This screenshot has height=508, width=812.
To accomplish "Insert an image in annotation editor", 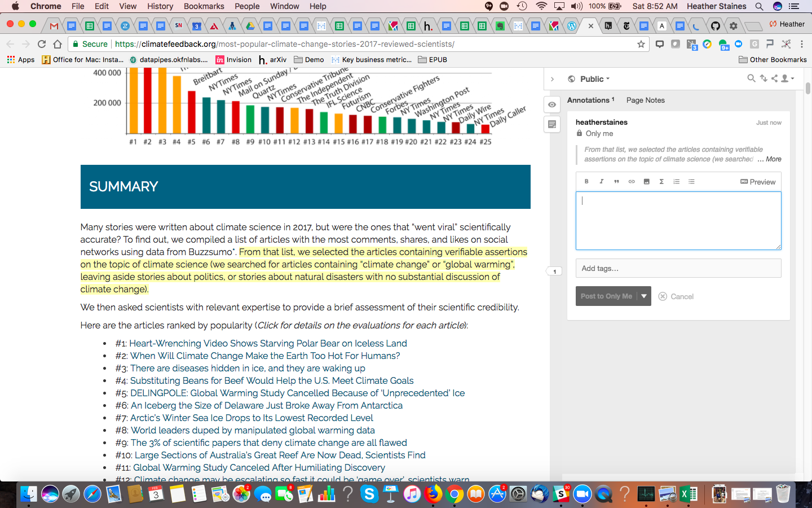I will [646, 182].
